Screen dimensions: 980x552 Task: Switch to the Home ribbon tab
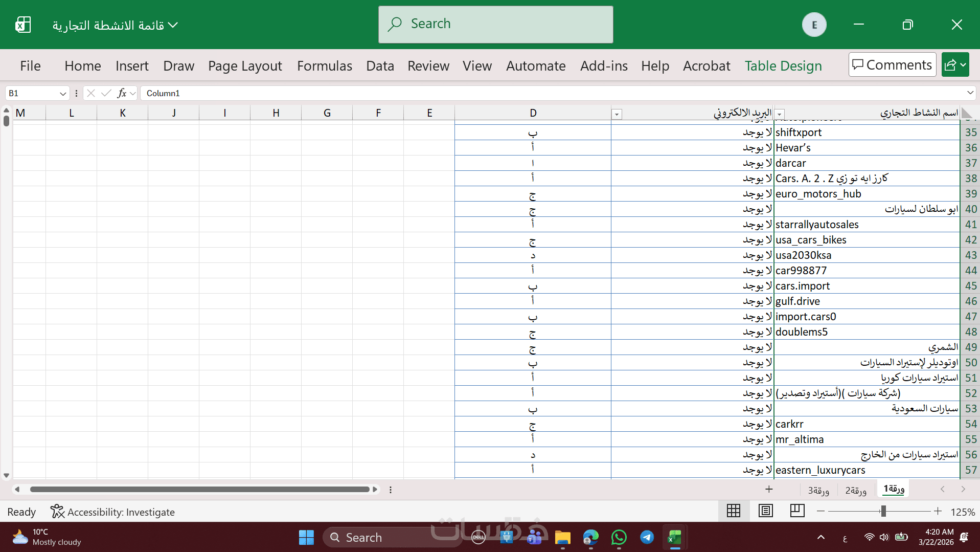click(83, 65)
